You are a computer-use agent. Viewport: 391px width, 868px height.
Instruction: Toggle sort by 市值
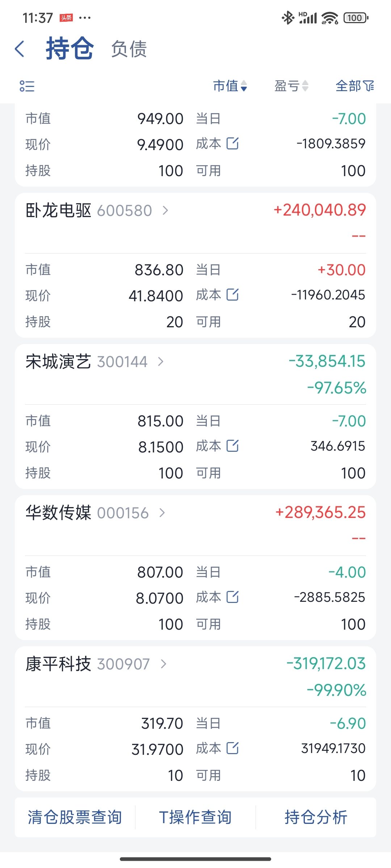pos(230,86)
